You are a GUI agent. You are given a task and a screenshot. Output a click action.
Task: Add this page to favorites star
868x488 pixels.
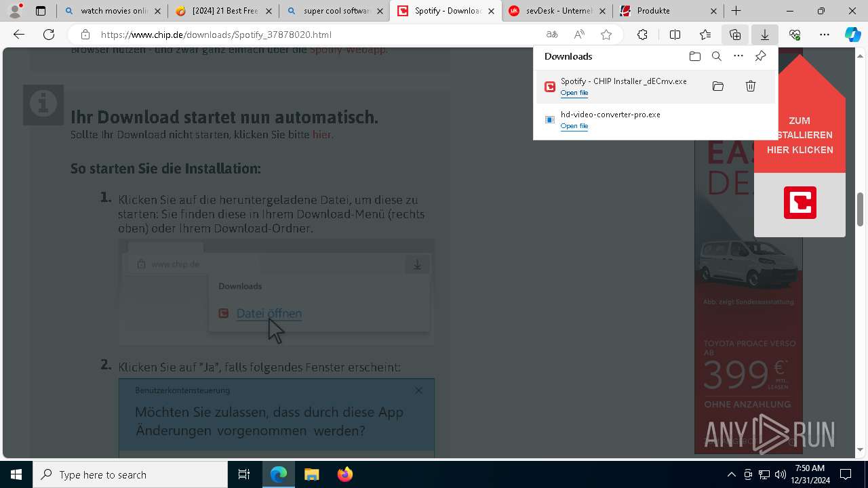pyautogui.click(x=606, y=35)
